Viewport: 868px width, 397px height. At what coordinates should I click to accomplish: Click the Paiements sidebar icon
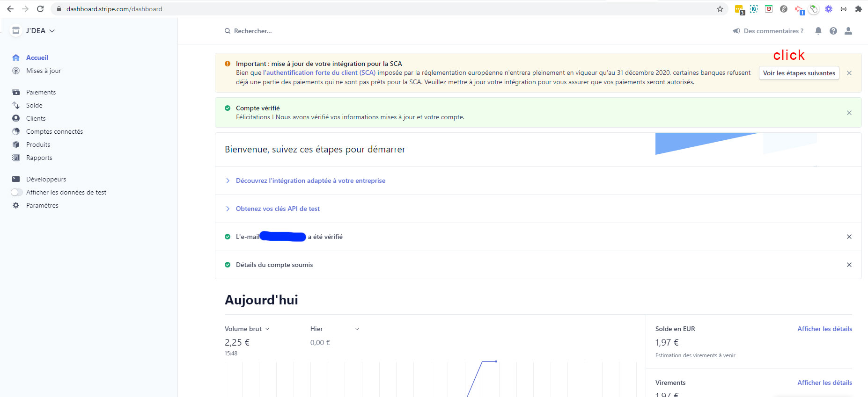coord(16,92)
